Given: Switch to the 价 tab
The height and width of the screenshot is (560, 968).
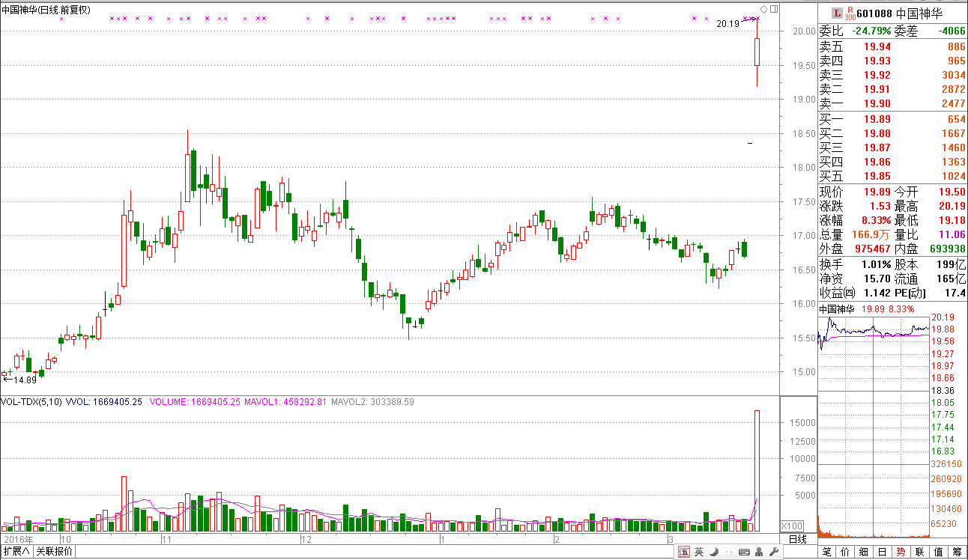Looking at the screenshot, I should [x=845, y=553].
